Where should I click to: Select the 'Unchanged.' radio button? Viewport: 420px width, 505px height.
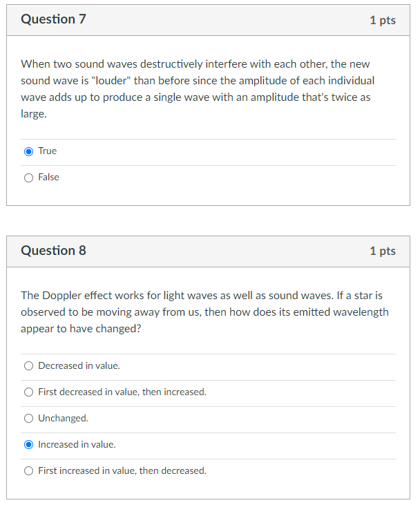coord(28,419)
